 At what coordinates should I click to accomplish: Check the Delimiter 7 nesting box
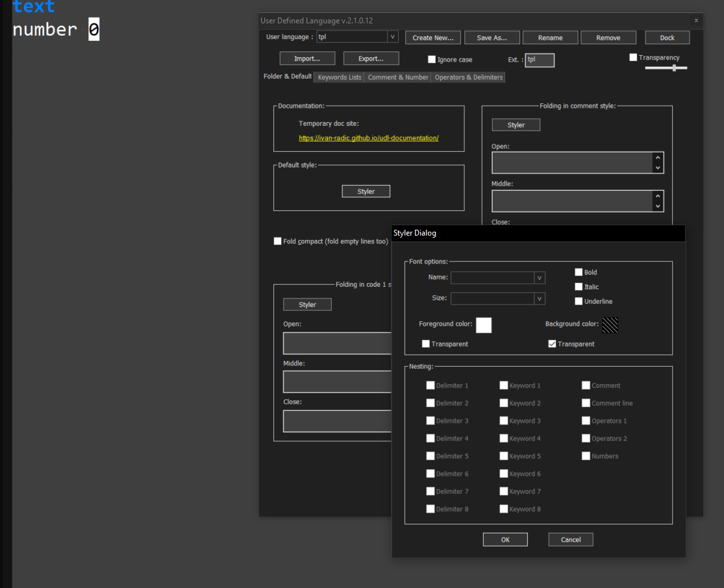431,491
